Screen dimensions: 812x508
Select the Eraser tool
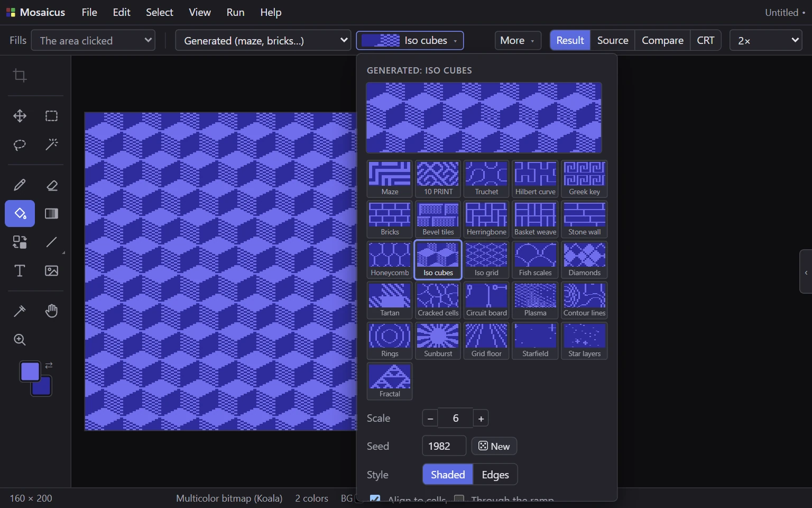(x=51, y=185)
